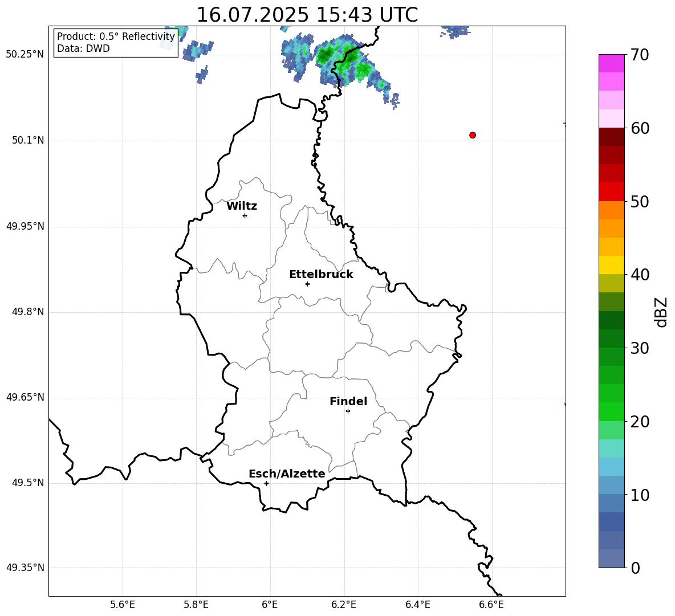
Task: Click the 49.65°N latitude label
Action: 25,397
